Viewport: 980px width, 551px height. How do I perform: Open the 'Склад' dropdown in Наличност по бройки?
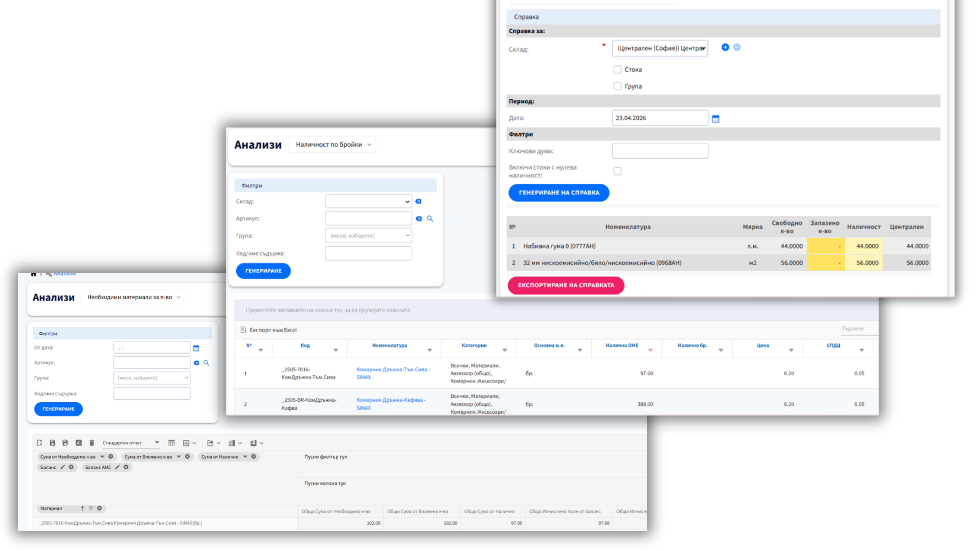click(x=368, y=201)
